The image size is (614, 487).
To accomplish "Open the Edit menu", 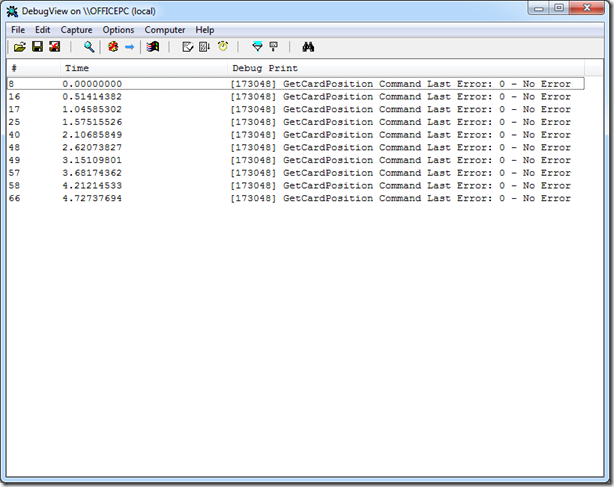I will click(42, 30).
